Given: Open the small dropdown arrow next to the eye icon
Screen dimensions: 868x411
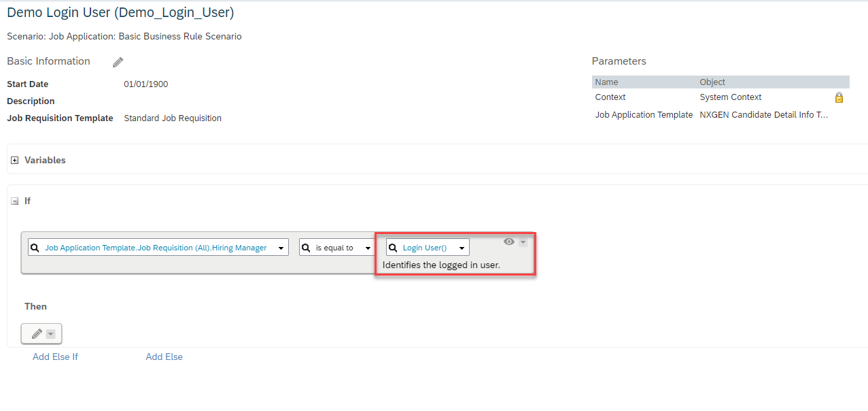Looking at the screenshot, I should point(523,242).
